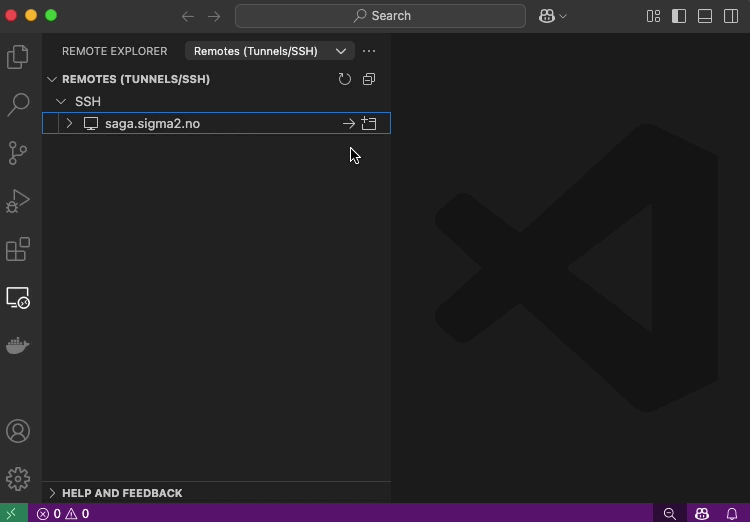This screenshot has height=522, width=750.
Task: Open the Copilot dropdown arrow in title bar
Action: tap(563, 16)
